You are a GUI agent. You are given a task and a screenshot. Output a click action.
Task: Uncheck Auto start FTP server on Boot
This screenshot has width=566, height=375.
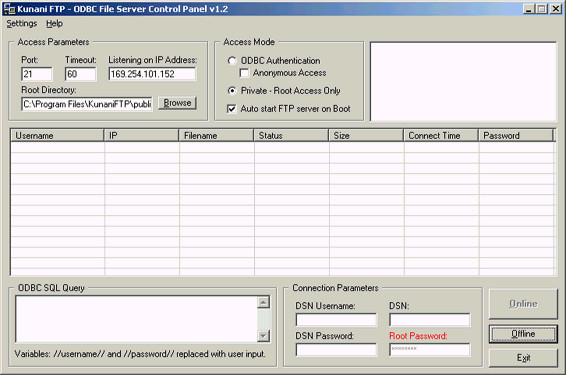tap(232, 109)
